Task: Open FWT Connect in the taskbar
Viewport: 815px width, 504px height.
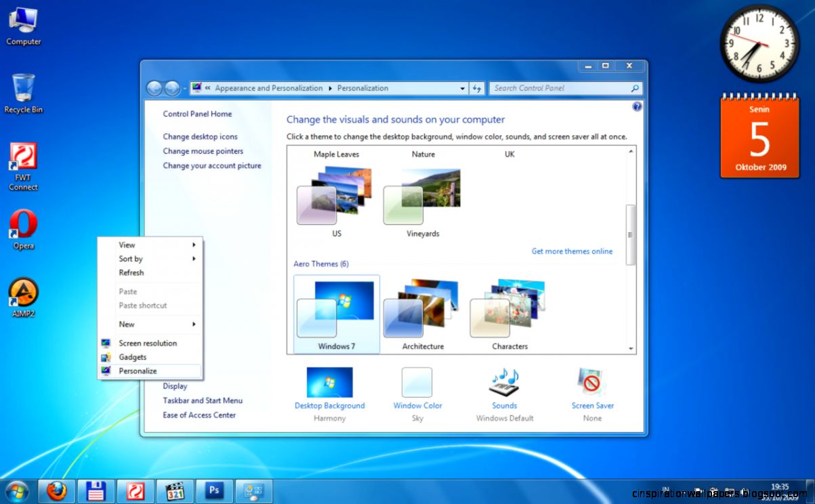Action: 135,491
